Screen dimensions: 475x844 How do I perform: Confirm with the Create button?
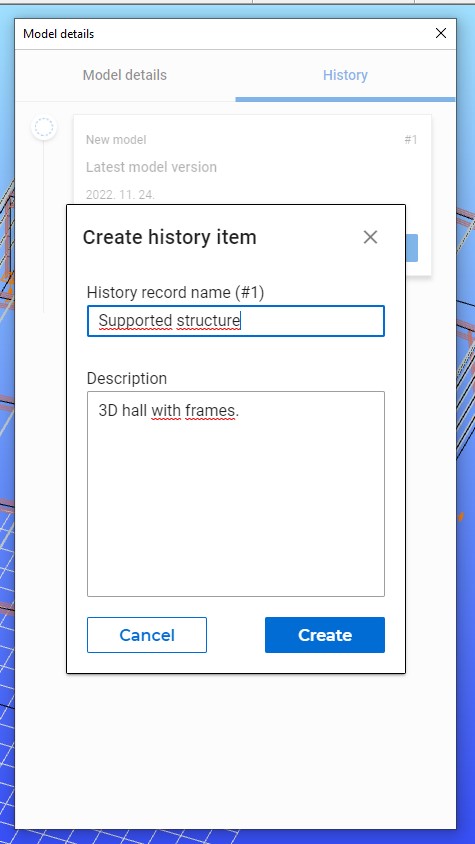(x=325, y=635)
